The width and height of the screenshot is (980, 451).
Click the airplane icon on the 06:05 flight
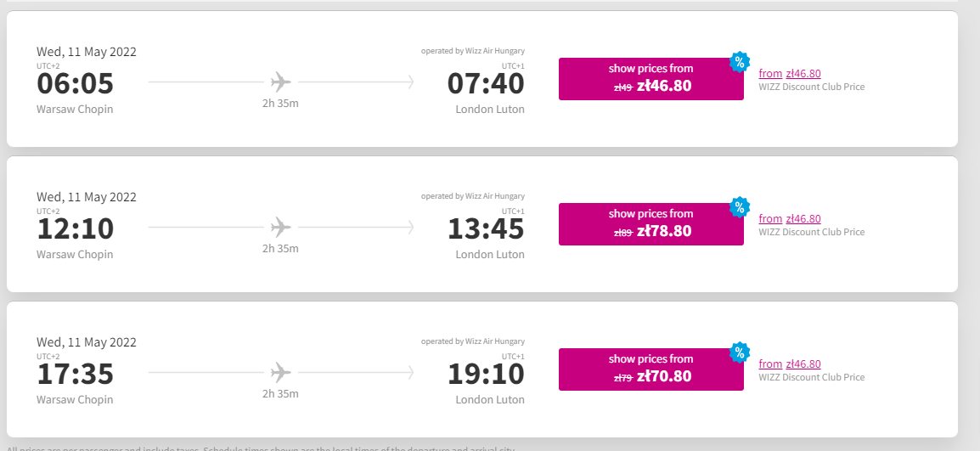(x=281, y=82)
